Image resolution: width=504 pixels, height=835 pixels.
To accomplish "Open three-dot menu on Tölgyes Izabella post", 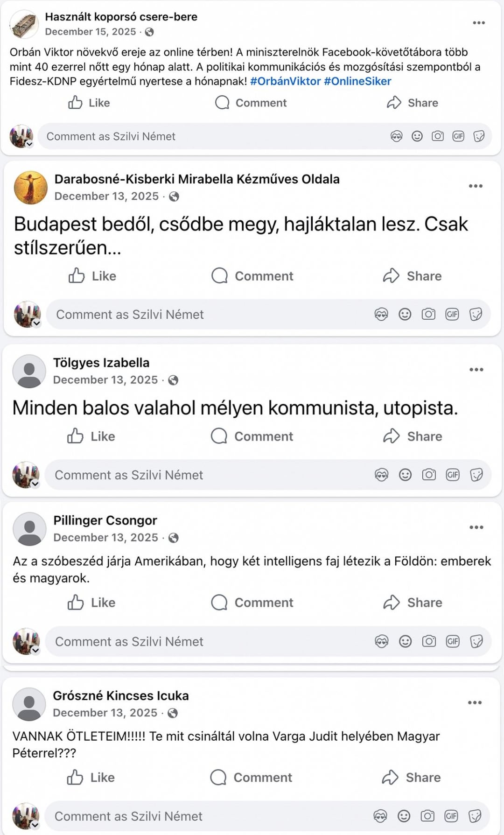I will pos(476,370).
